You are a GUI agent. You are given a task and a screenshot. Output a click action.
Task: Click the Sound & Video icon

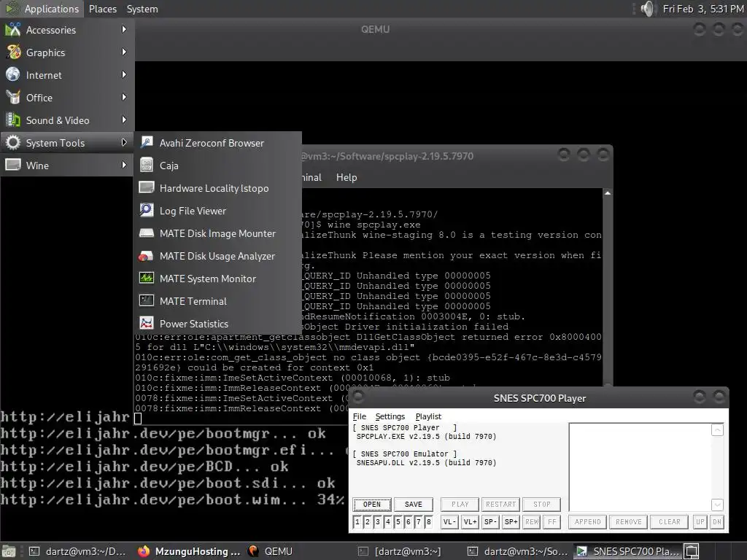click(x=13, y=120)
